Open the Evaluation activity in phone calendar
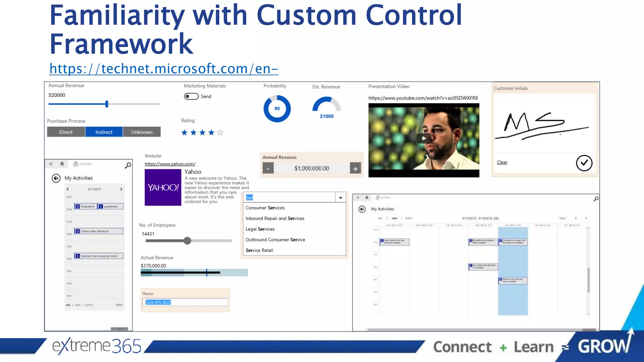 (85, 206)
